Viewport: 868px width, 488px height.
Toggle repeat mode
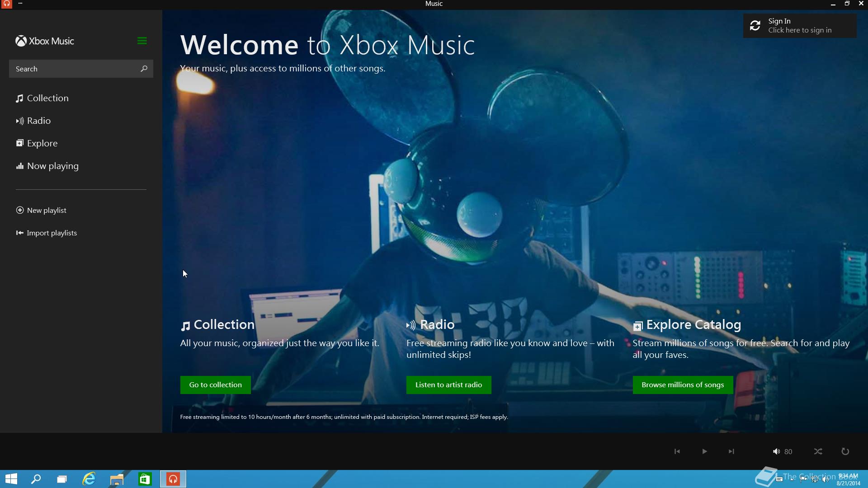pos(845,451)
